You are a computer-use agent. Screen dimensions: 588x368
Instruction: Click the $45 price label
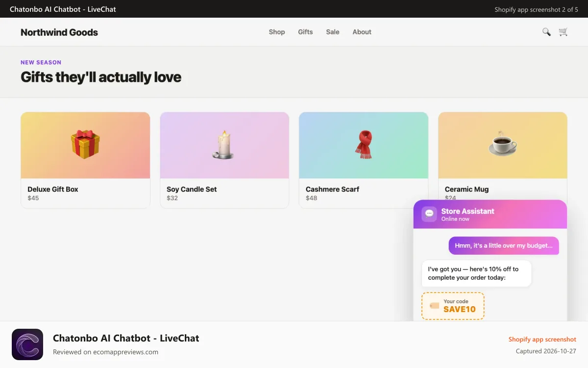(x=33, y=198)
